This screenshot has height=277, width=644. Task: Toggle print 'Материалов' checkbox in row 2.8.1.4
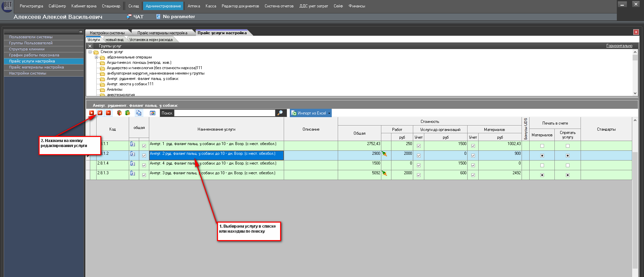pyautogui.click(x=542, y=165)
